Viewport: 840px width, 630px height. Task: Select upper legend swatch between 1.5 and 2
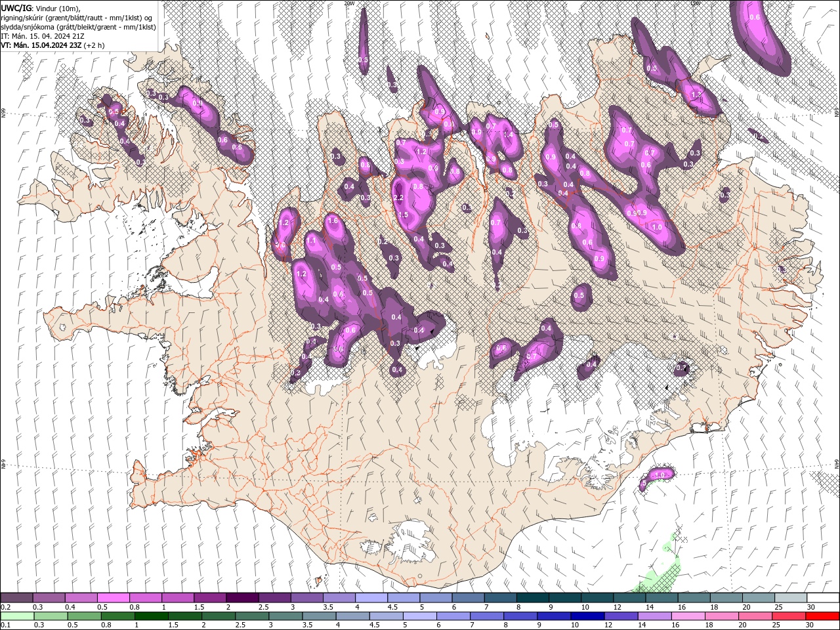tap(210, 598)
